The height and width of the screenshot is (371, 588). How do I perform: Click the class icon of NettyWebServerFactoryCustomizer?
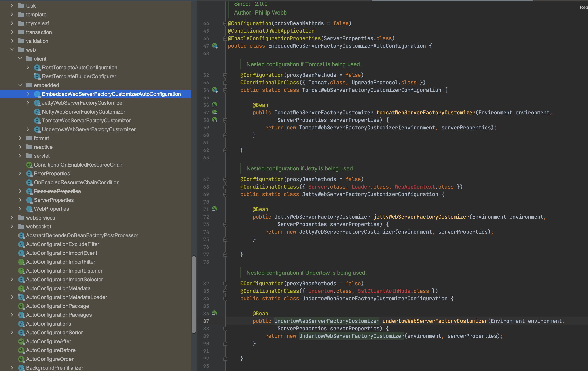point(37,112)
